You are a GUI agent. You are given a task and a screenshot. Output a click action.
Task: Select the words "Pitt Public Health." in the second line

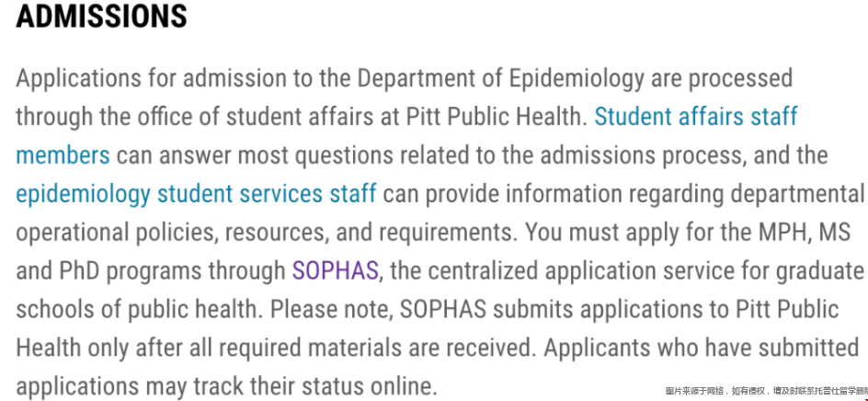coord(497,118)
